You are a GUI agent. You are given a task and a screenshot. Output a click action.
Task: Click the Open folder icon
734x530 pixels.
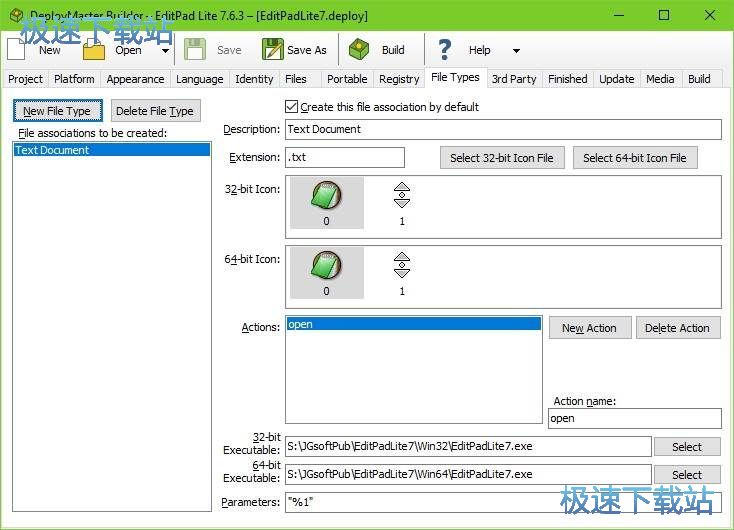(x=94, y=50)
